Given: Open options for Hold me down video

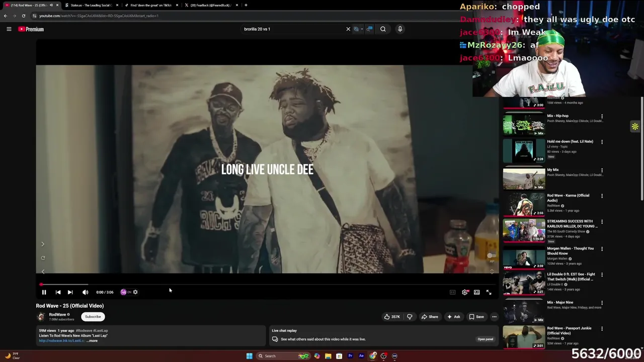Looking at the screenshot, I should pos(602,142).
